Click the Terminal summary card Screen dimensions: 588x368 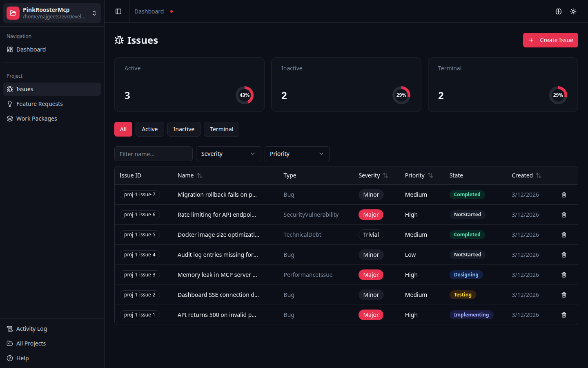[x=503, y=85]
